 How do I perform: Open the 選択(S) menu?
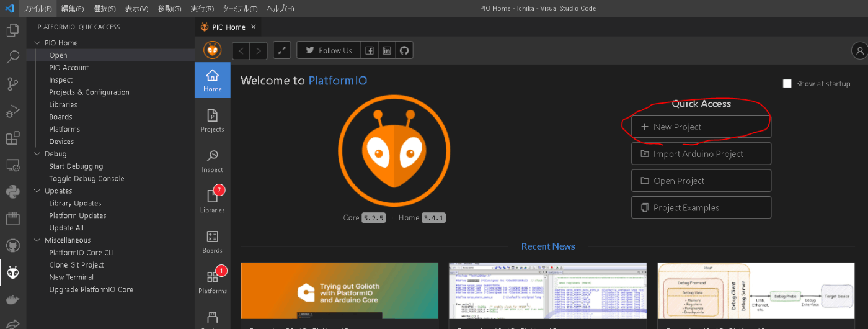tap(104, 9)
